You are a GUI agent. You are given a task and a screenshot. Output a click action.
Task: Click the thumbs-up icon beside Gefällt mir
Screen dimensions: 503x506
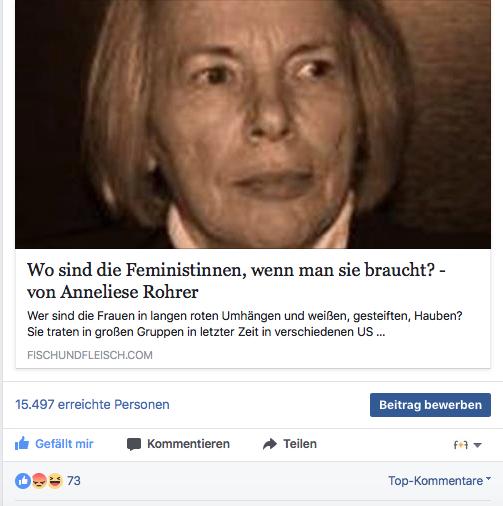pos(22,444)
